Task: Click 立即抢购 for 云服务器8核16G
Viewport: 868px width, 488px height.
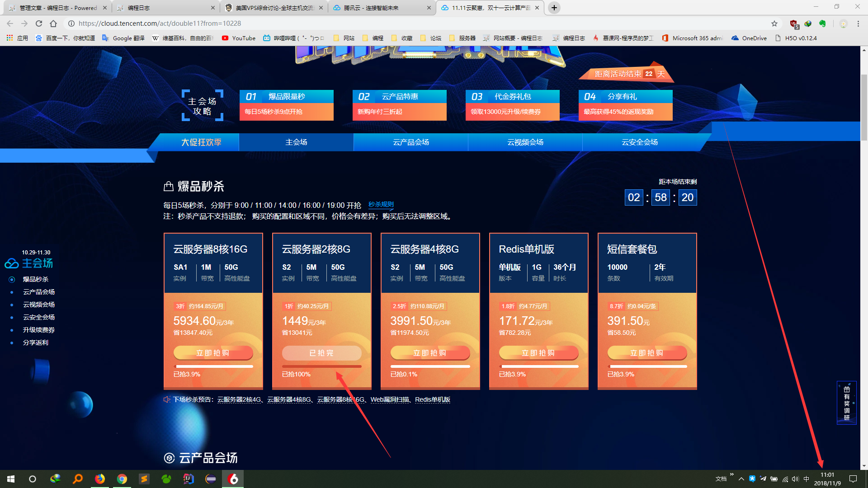Action: pyautogui.click(x=213, y=353)
